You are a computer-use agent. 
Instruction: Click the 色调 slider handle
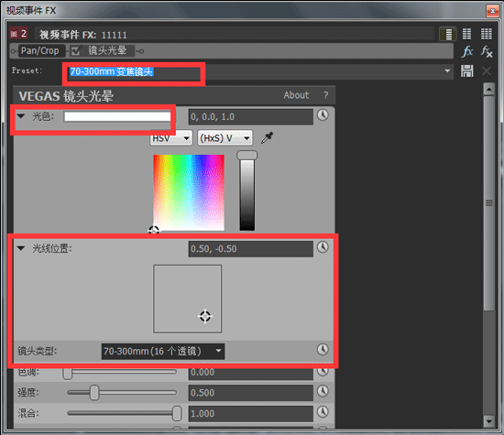pos(68,373)
